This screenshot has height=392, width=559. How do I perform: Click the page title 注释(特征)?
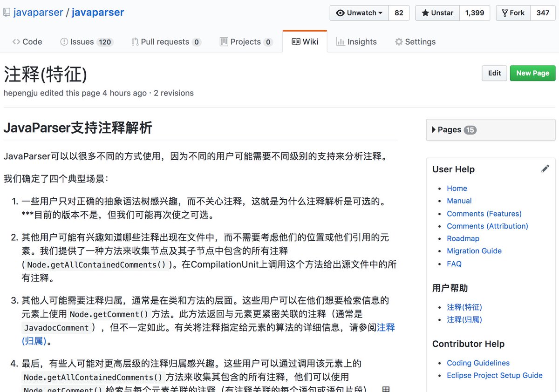coord(45,74)
